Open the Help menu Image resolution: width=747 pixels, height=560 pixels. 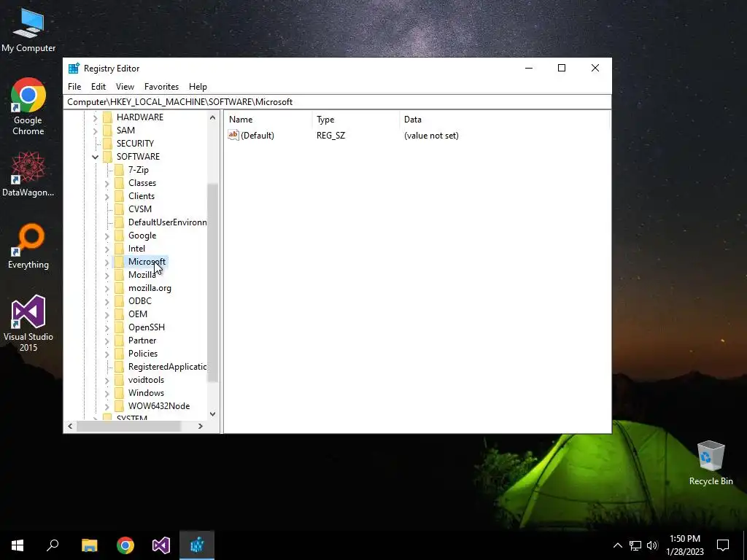pyautogui.click(x=198, y=87)
